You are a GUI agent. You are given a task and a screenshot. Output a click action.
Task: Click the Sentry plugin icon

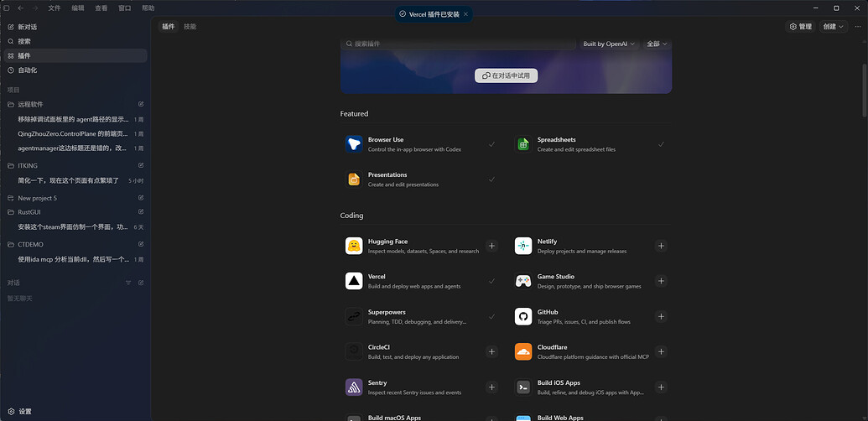[354, 387]
